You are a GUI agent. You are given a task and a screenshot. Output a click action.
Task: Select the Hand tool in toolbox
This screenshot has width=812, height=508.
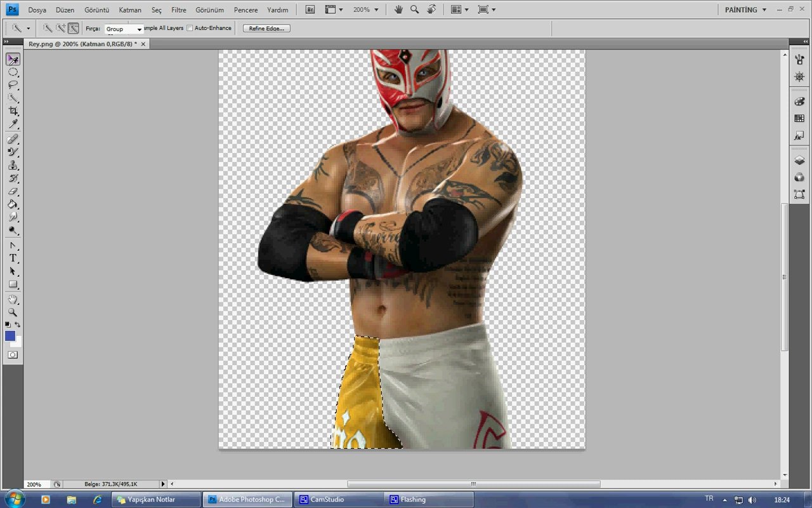(13, 299)
